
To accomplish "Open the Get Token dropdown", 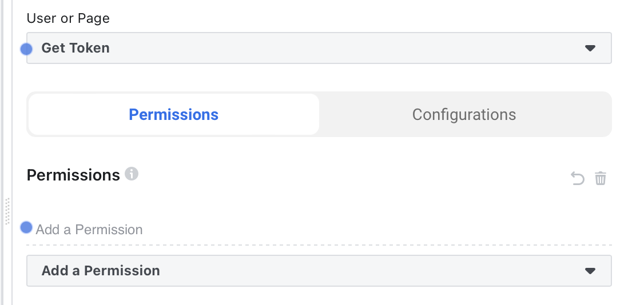I will [x=319, y=48].
